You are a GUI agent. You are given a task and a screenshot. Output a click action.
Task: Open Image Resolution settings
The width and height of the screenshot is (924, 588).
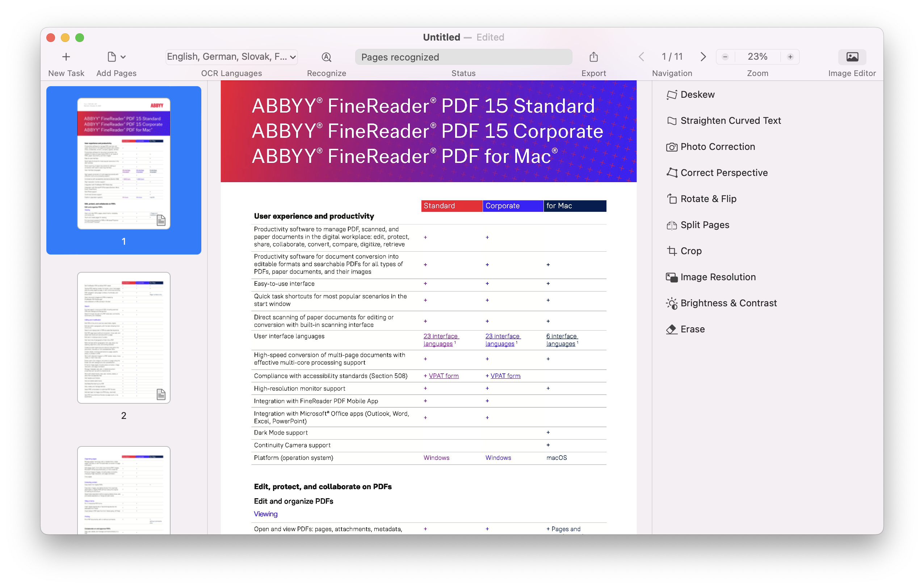click(717, 277)
